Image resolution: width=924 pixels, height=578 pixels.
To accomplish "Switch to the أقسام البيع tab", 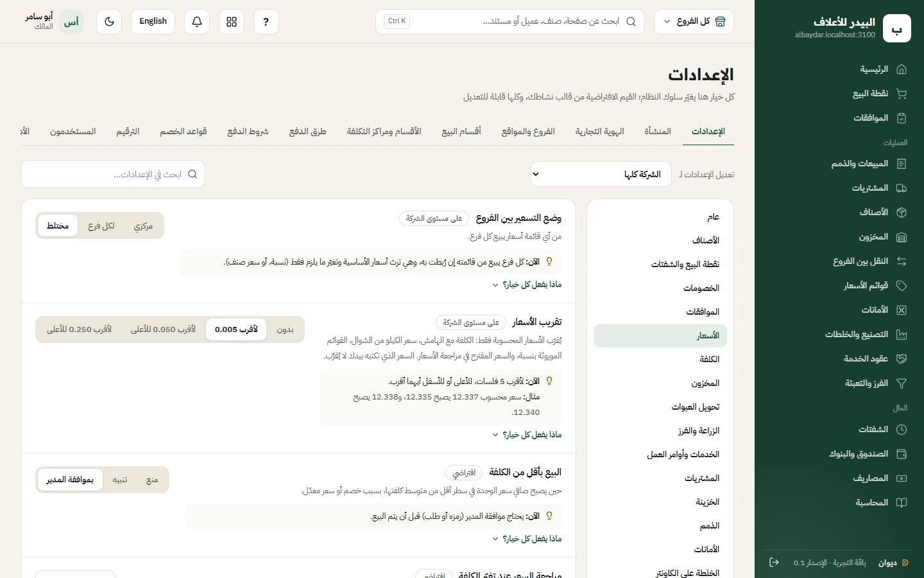I will 461,131.
